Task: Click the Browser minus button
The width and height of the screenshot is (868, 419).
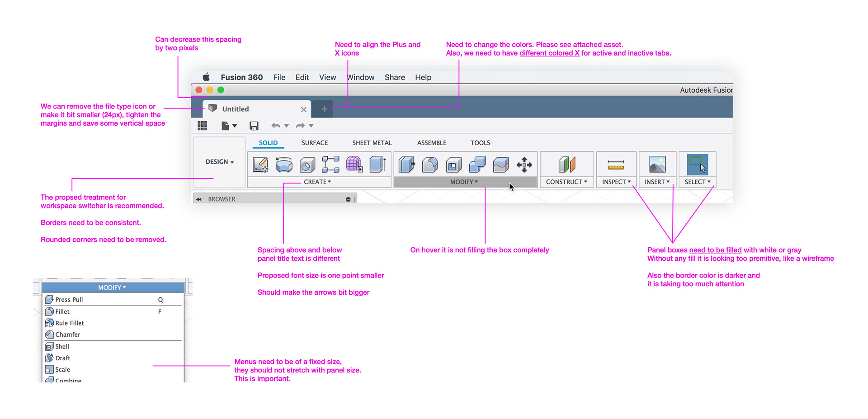Action: pyautogui.click(x=348, y=199)
